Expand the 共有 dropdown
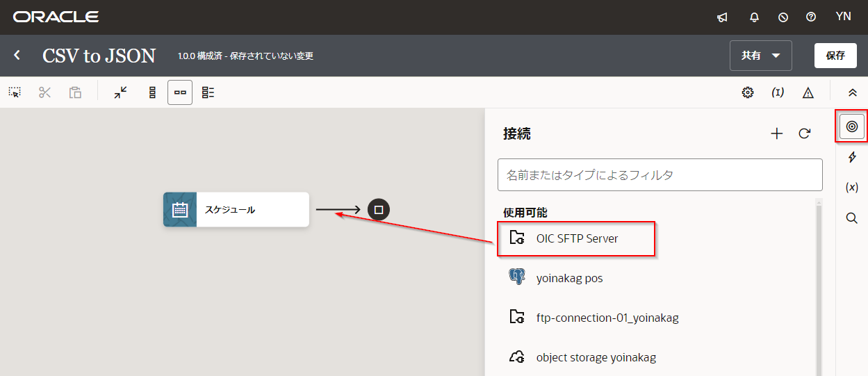 [760, 56]
